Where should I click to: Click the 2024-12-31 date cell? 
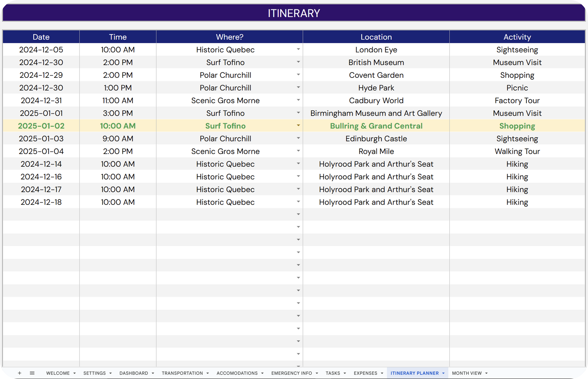click(41, 101)
